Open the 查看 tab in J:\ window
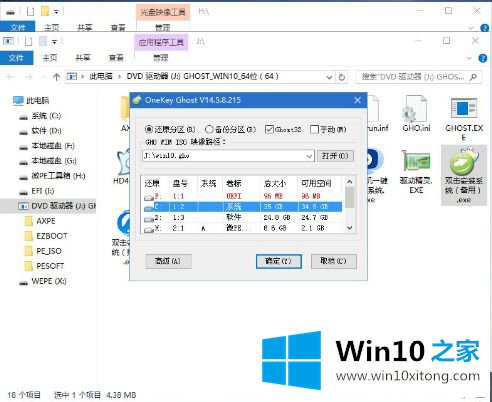This screenshot has width=492, height=402. point(116,58)
